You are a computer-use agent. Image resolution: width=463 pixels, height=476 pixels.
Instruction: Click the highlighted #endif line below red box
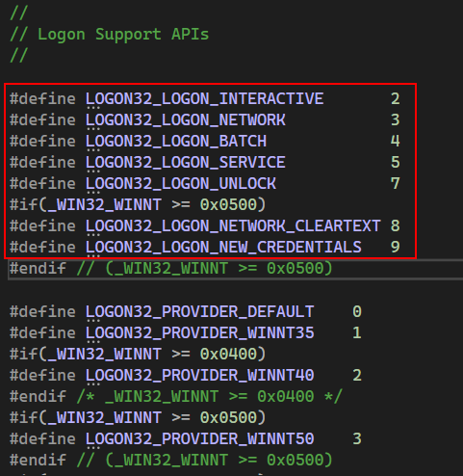pyautogui.click(x=235, y=269)
